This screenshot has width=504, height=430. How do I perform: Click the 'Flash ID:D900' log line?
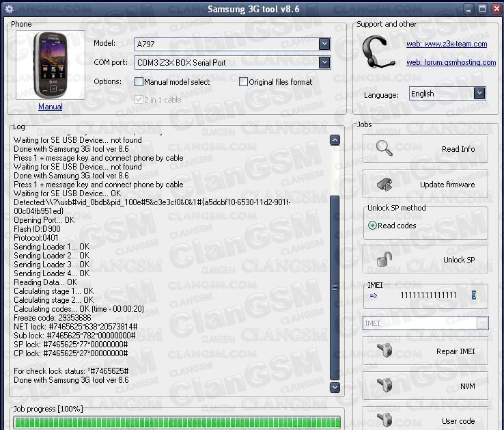coord(38,229)
